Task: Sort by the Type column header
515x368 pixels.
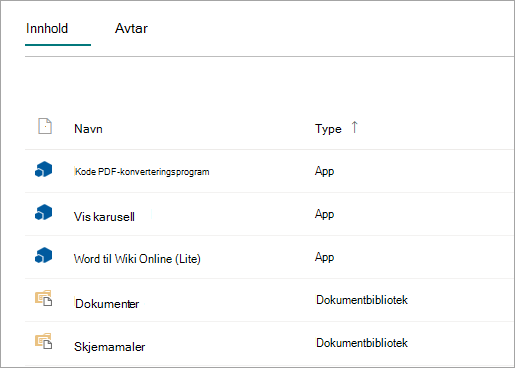Action: tap(328, 129)
